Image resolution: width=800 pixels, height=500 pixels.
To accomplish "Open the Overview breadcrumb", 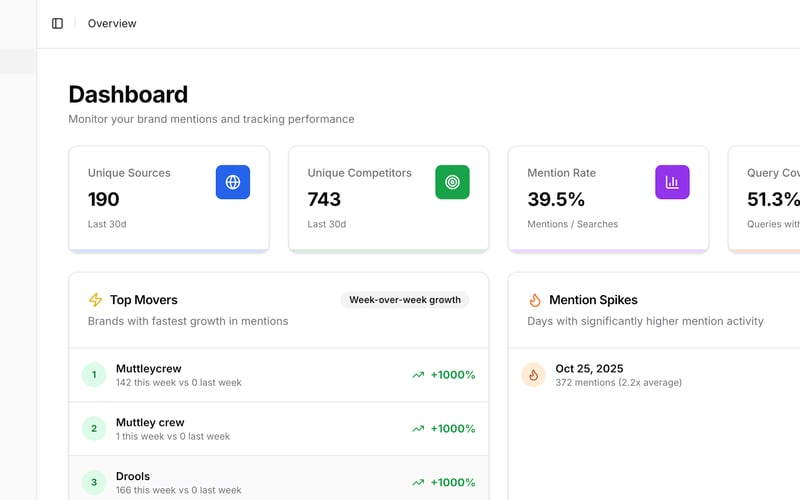I will click(x=112, y=23).
